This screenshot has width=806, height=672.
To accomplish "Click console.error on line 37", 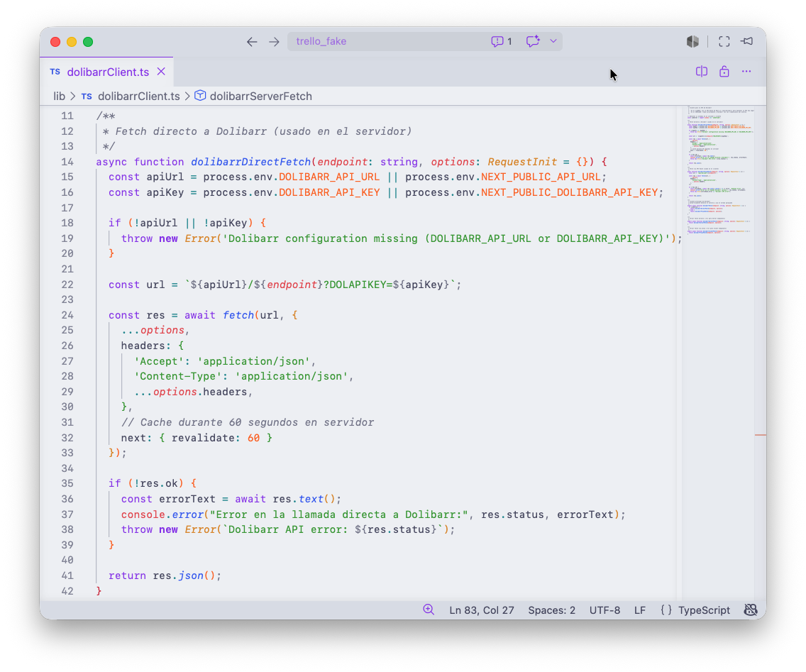I will (x=162, y=514).
